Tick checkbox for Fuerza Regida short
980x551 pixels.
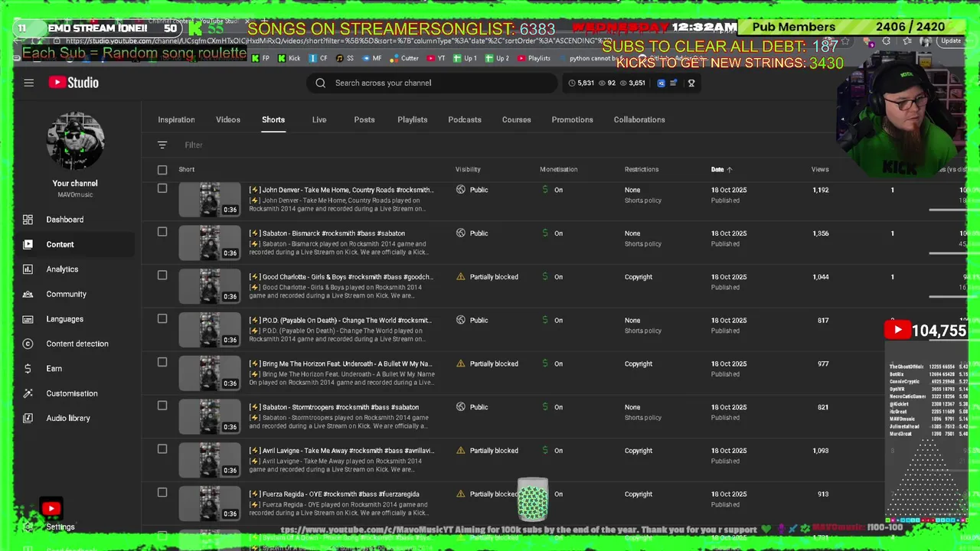162,492
